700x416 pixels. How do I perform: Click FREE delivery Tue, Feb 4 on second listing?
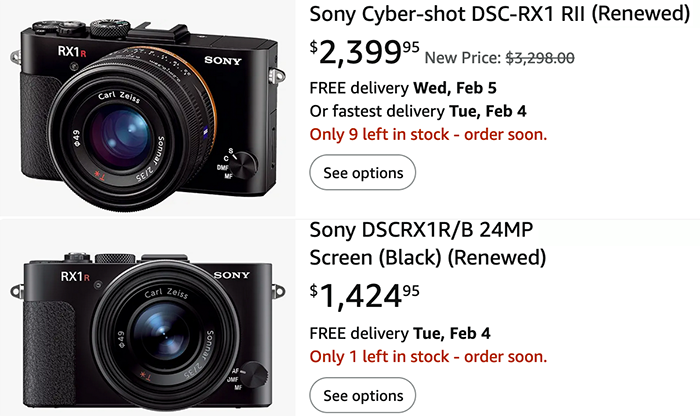pyautogui.click(x=400, y=333)
